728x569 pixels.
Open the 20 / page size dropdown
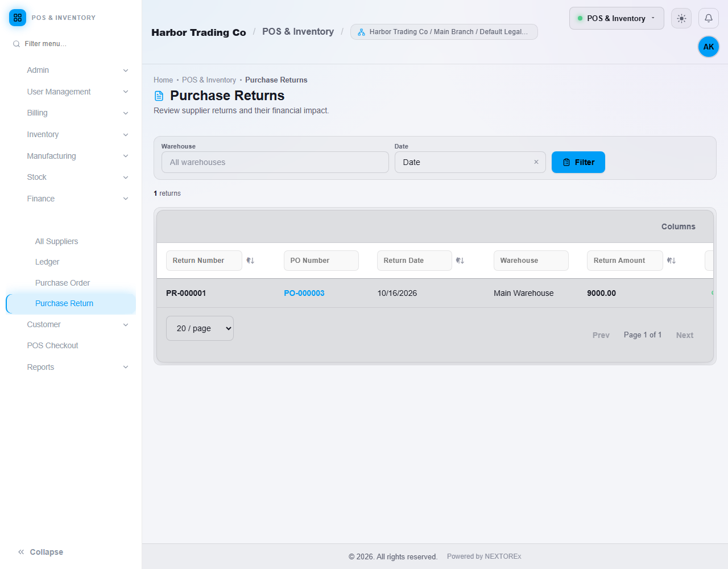point(200,328)
